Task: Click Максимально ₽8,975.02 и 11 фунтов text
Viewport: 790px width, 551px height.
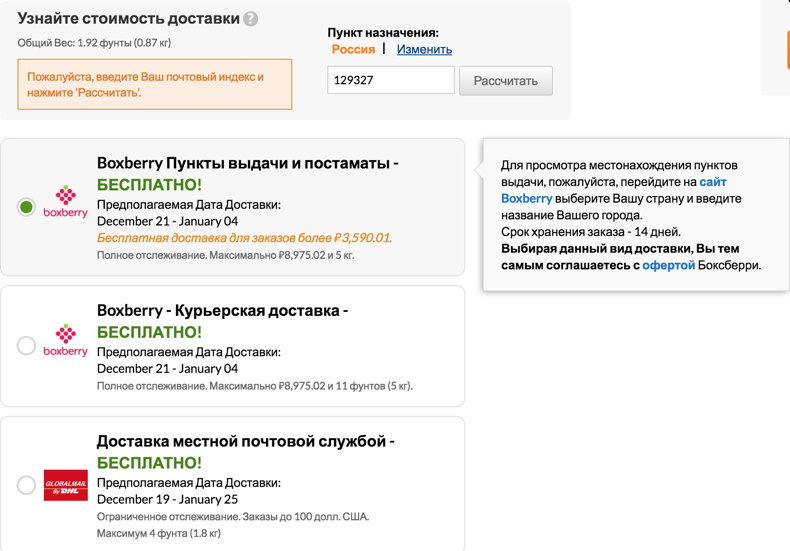Action: 310,386
